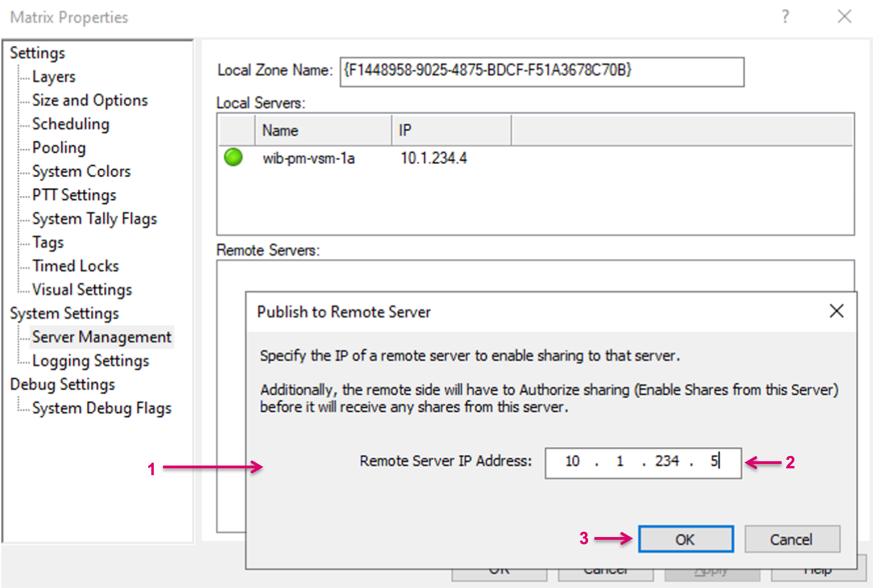
Task: Close the Publish to Remote Server dialog
Action: (836, 311)
